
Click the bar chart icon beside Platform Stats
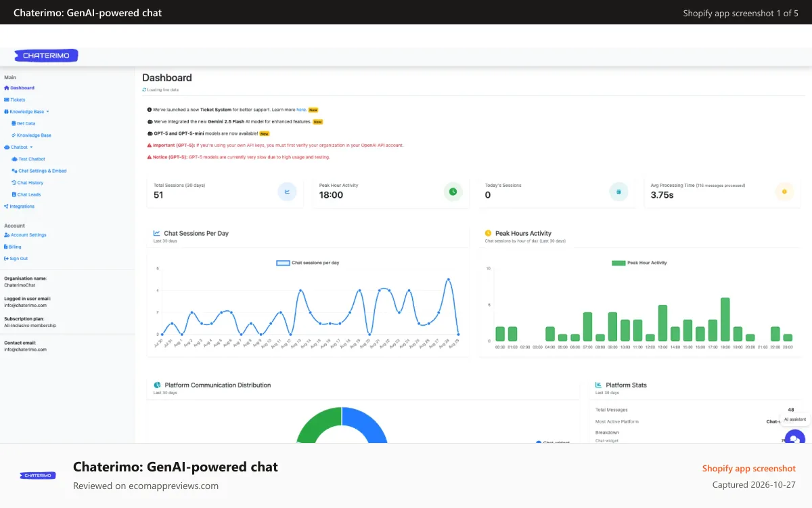pyautogui.click(x=599, y=385)
